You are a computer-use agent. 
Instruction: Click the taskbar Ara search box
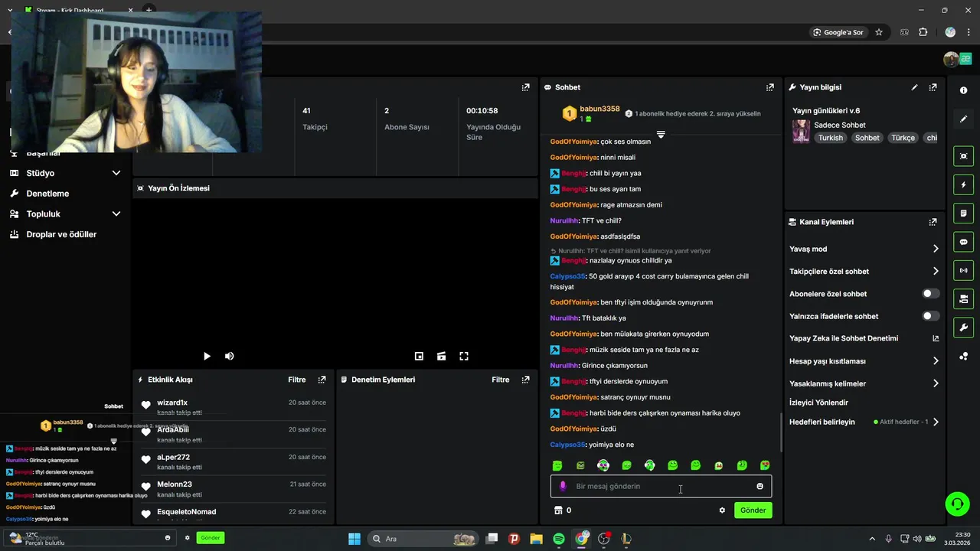[422, 539]
